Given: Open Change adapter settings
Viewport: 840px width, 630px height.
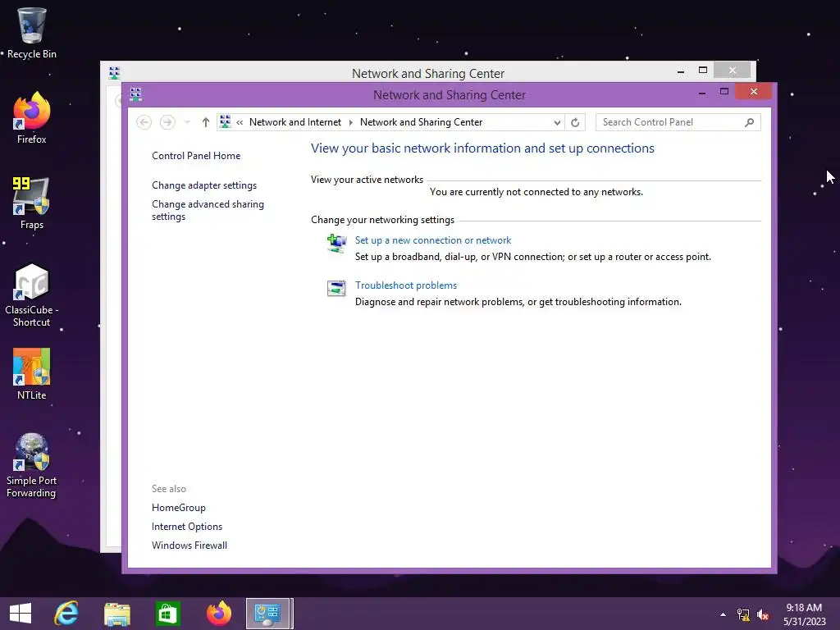Looking at the screenshot, I should (204, 185).
